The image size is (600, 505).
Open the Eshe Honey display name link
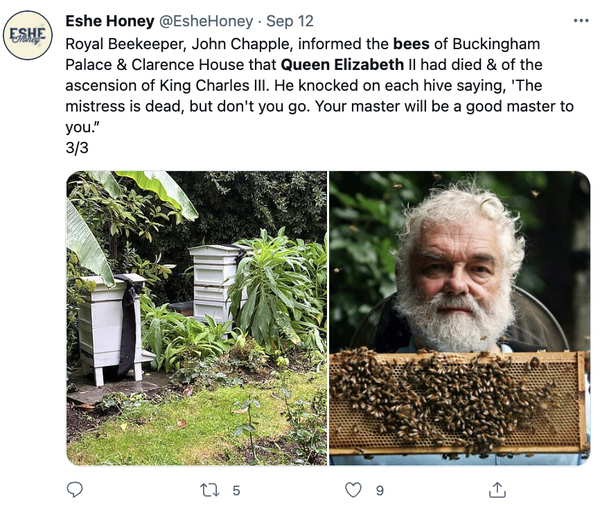pyautogui.click(x=109, y=20)
